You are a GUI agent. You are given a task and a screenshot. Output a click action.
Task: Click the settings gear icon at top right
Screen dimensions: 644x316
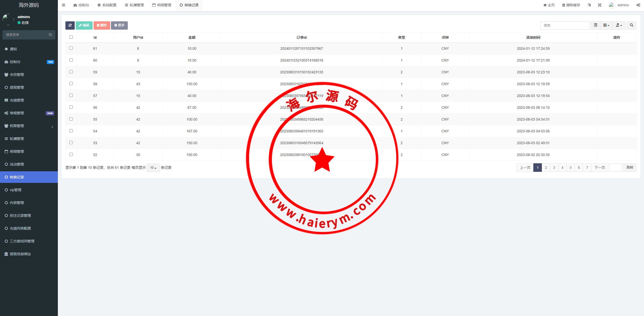click(638, 5)
